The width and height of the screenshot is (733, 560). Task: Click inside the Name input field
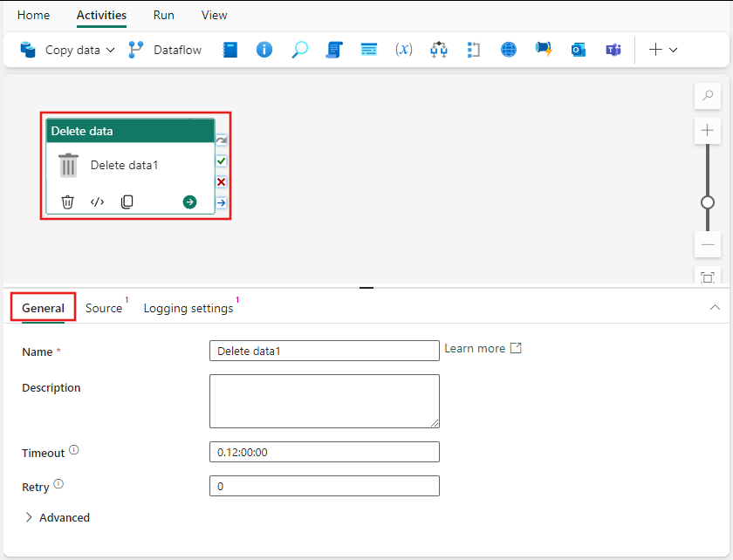[324, 351]
